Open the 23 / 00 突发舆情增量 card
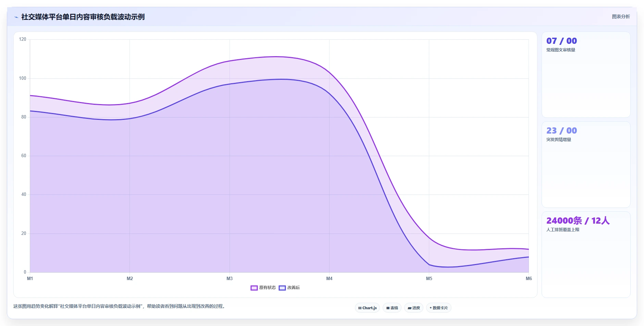Screen dimensions: 644x326 coord(586,164)
